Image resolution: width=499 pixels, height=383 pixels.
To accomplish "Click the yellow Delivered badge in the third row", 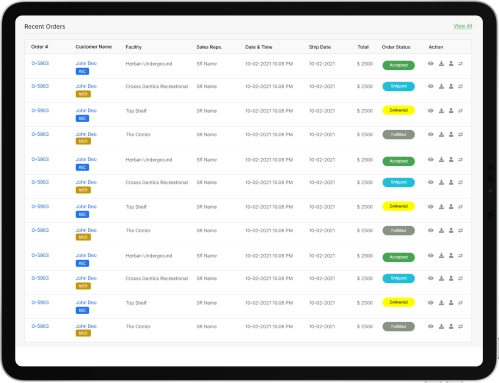I will click(x=398, y=110).
